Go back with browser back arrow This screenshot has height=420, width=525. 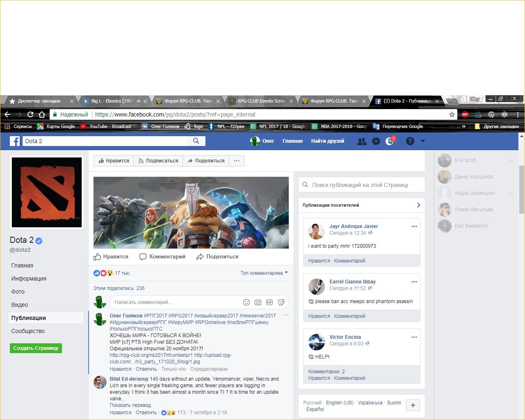tap(7, 114)
